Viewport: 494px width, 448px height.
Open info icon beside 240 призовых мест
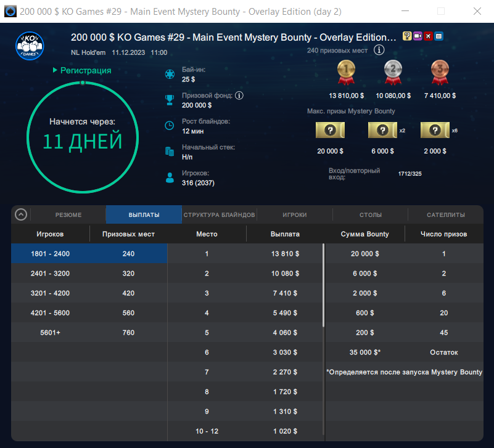pos(379,50)
